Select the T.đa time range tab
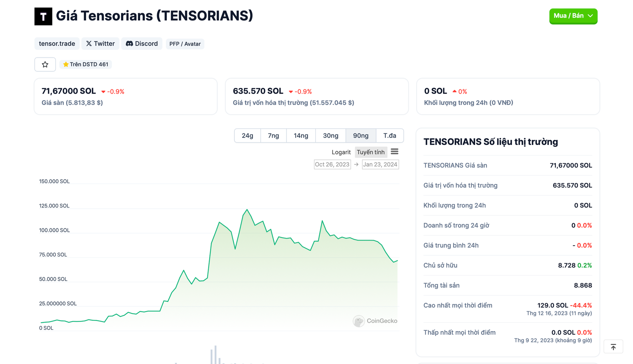633x364 pixels. click(x=390, y=135)
